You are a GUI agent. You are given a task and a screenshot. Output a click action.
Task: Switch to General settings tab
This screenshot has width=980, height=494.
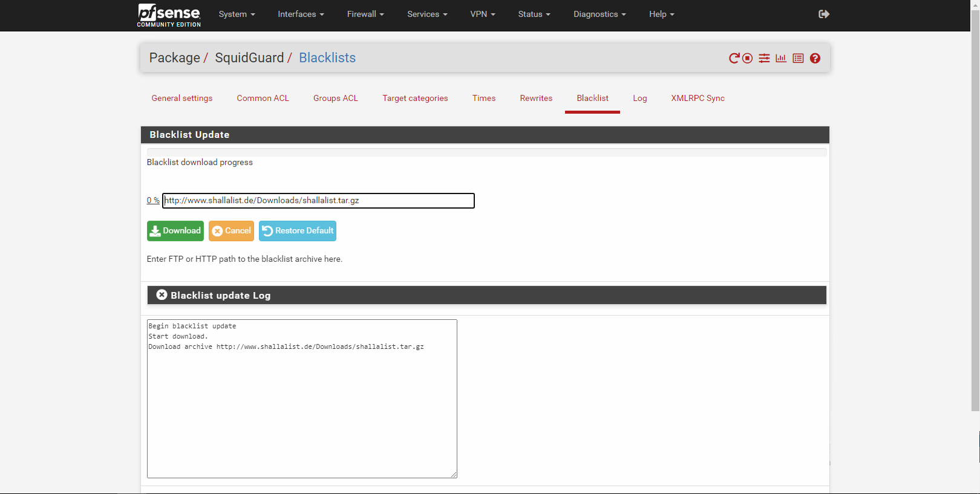click(182, 98)
